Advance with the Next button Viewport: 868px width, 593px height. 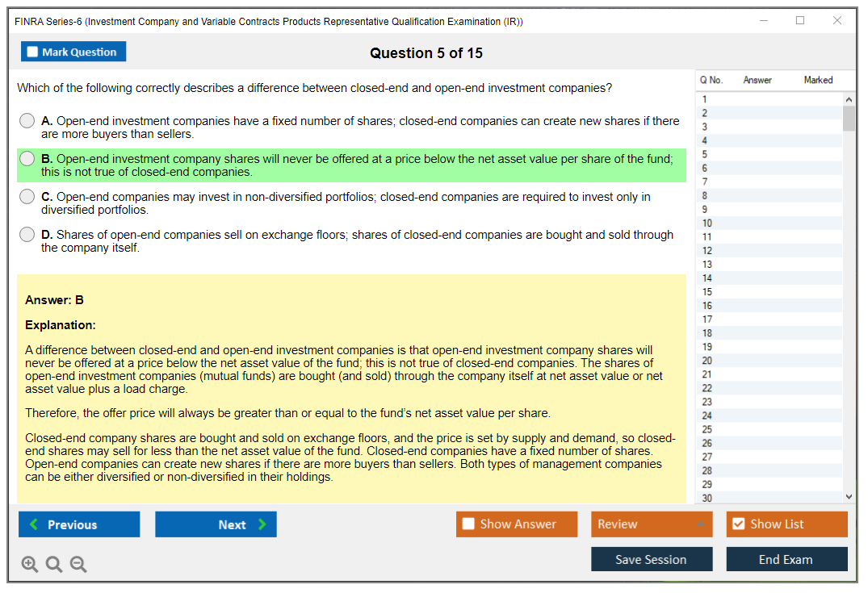coord(216,524)
